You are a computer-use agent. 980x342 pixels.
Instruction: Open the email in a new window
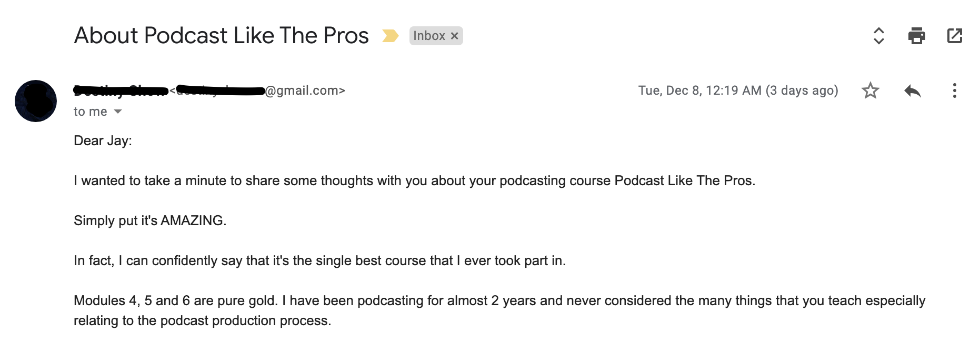coord(955,36)
